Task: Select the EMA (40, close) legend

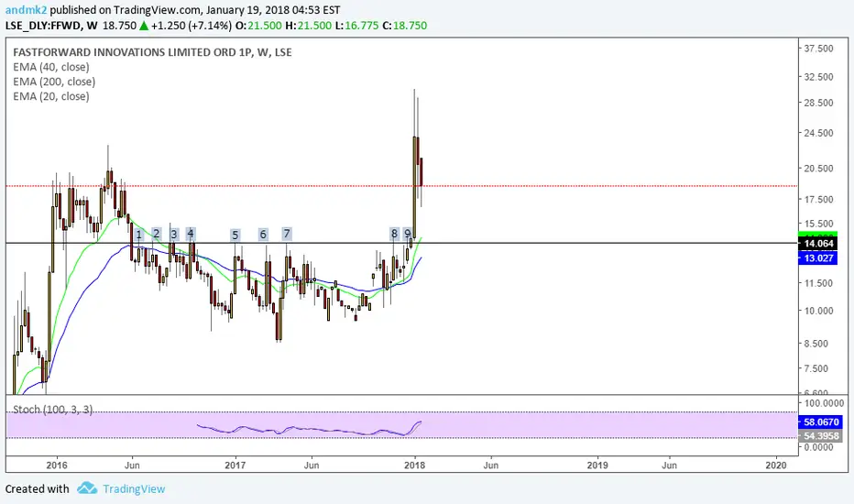Action: point(51,67)
